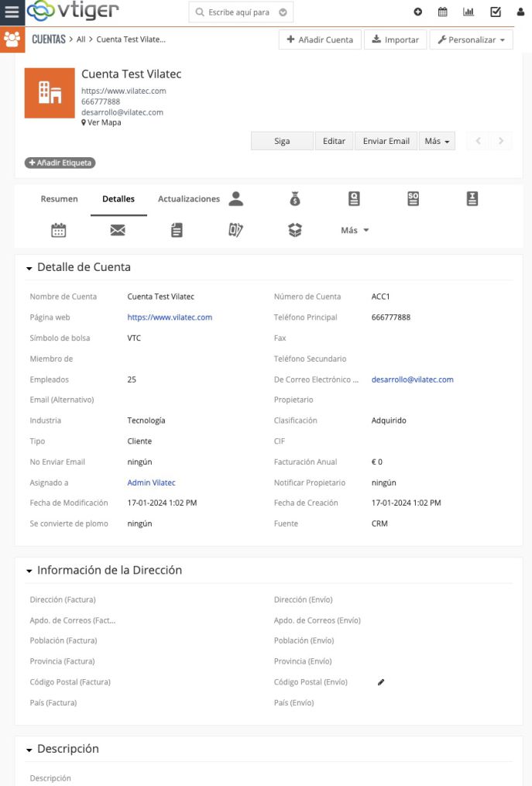Open the money bag related tab icon
This screenshot has width=532, height=786.
(x=295, y=199)
